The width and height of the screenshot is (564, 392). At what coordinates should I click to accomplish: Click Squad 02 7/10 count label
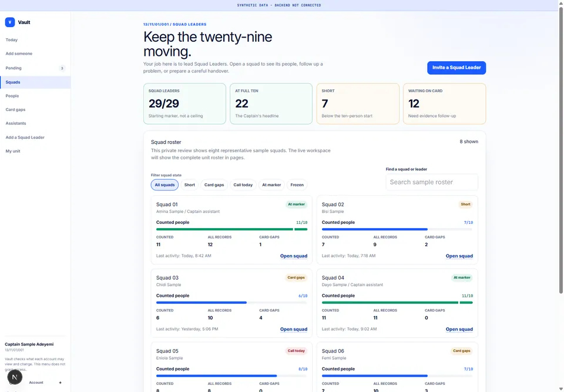(x=468, y=223)
